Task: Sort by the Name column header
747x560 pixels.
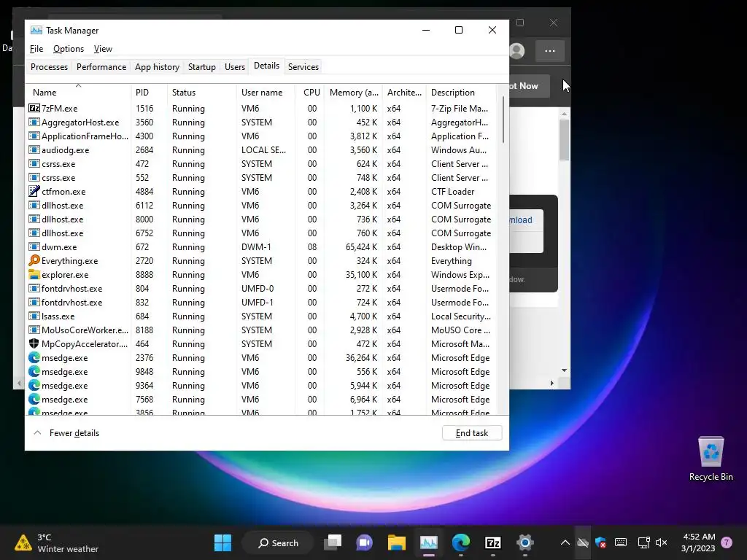Action: pyautogui.click(x=78, y=92)
